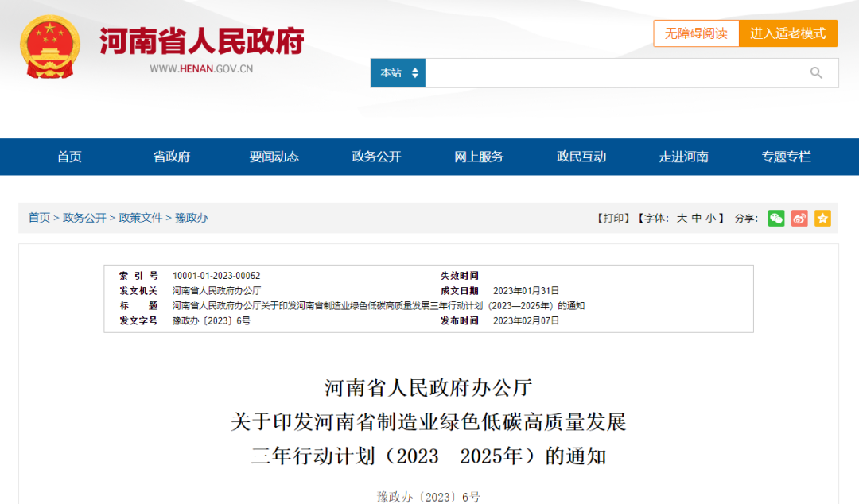Open the 走进河南 navigation item
The image size is (859, 504).
point(684,157)
